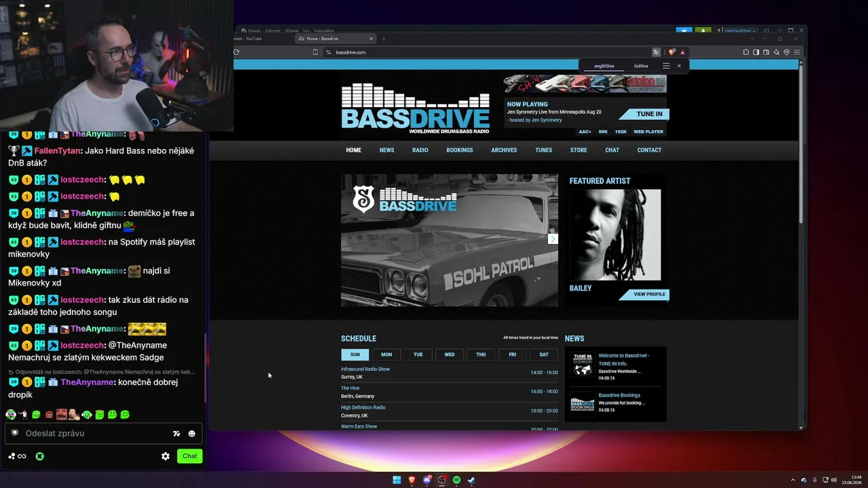Open the High Definition Radio show link

click(363, 407)
